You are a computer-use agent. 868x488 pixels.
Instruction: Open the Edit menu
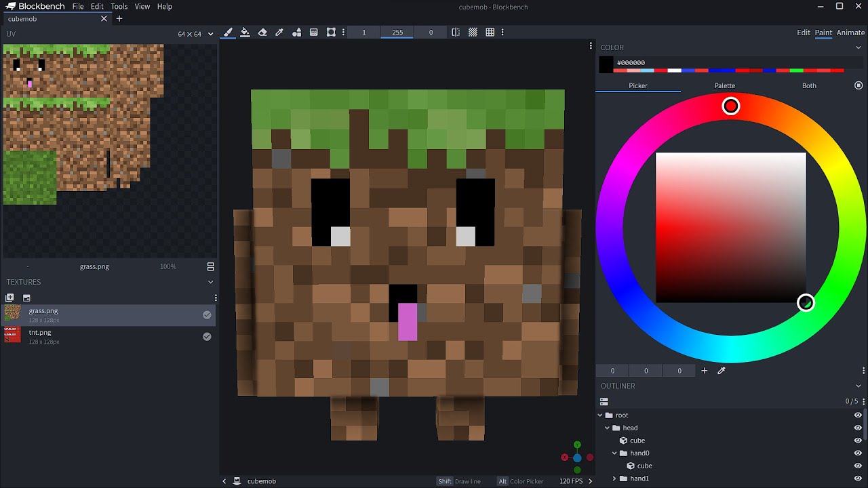tap(98, 7)
